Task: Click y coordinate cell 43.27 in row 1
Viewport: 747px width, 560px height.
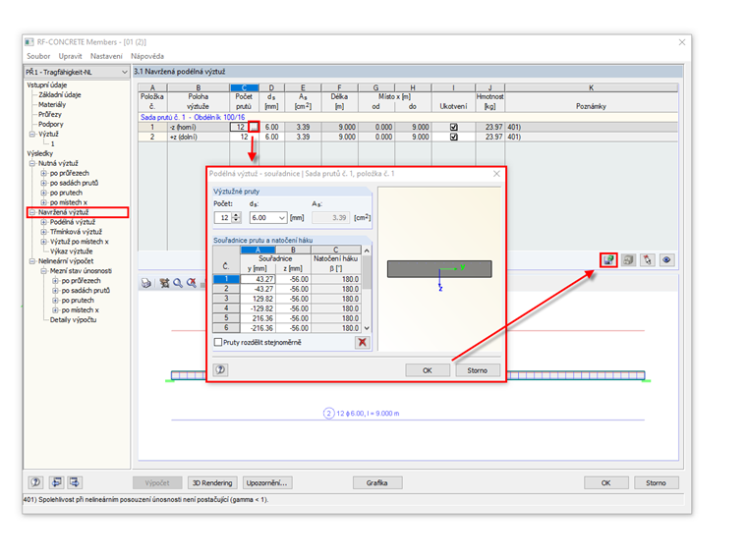Action: pyautogui.click(x=259, y=279)
